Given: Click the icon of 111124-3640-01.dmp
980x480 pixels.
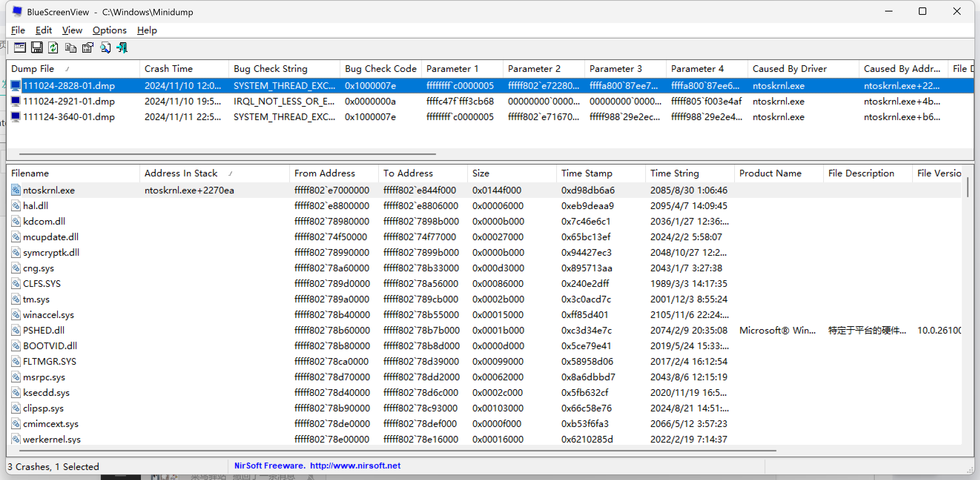Looking at the screenshot, I should click(x=16, y=117).
